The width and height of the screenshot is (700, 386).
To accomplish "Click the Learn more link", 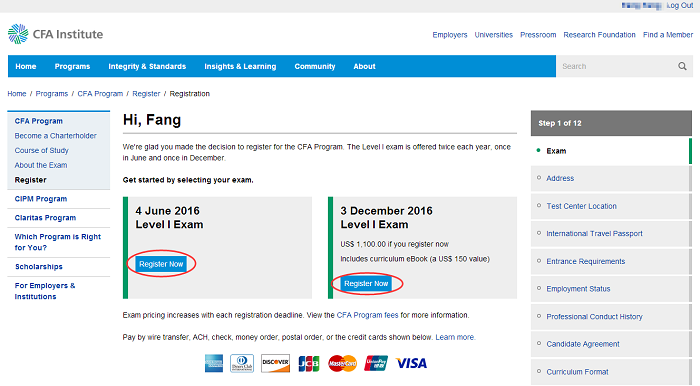I will pyautogui.click(x=455, y=337).
